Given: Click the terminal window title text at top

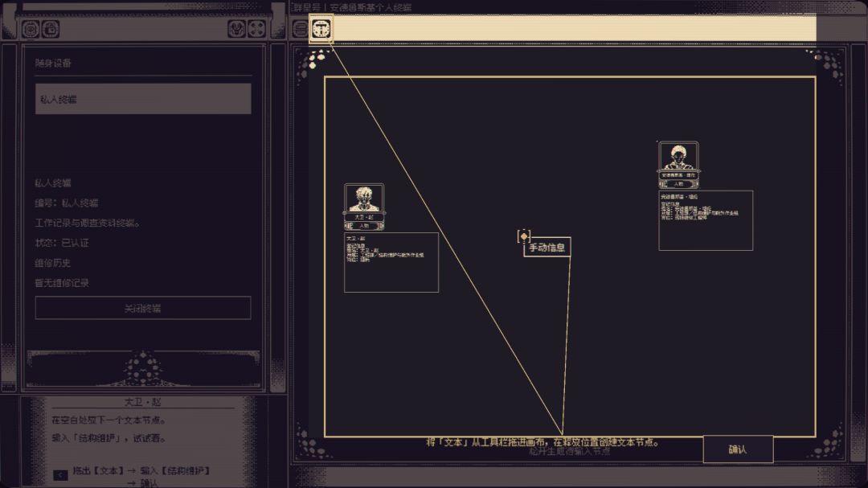Looking at the screenshot, I should [352, 7].
